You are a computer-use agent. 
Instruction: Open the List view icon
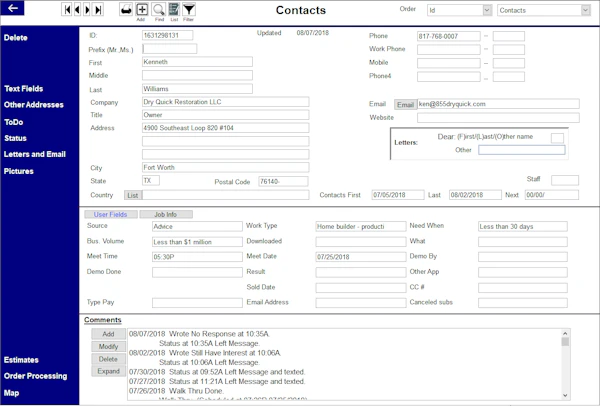pyautogui.click(x=174, y=10)
